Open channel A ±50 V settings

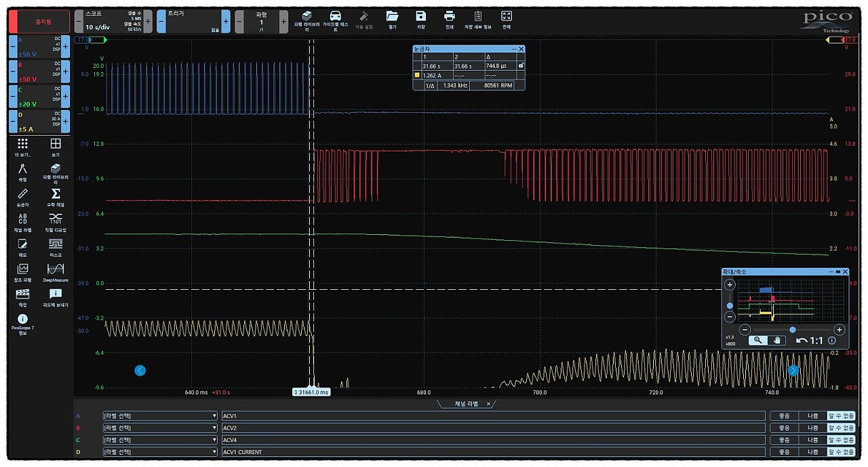(39, 48)
